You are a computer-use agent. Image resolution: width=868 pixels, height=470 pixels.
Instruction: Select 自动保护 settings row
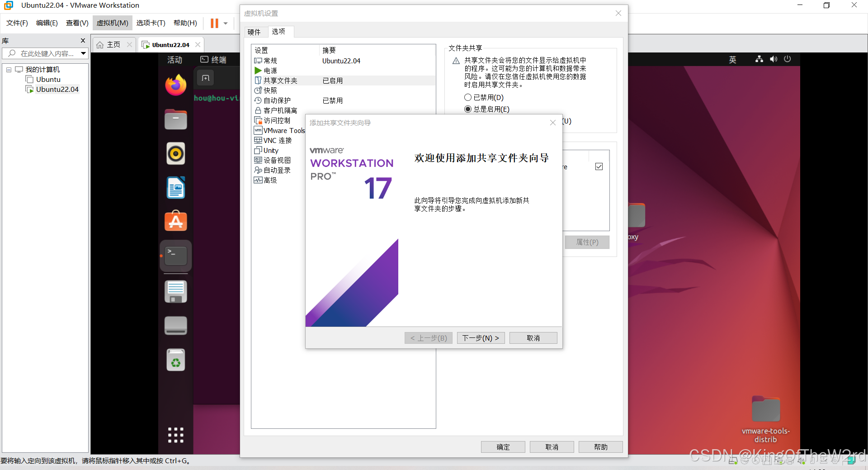point(344,100)
